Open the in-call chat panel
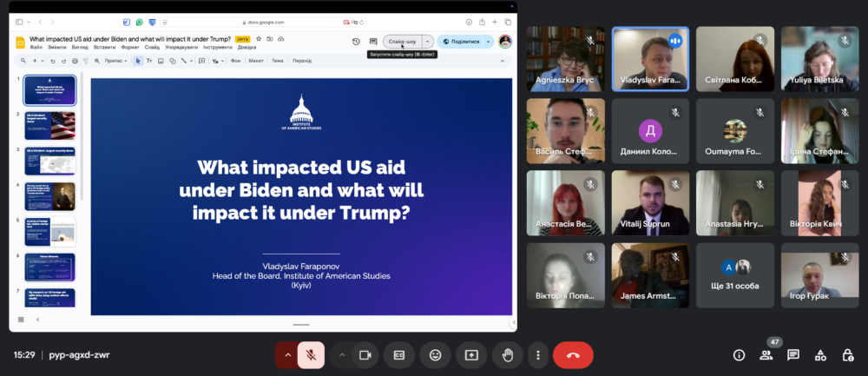This screenshot has height=376, width=868. tap(793, 355)
